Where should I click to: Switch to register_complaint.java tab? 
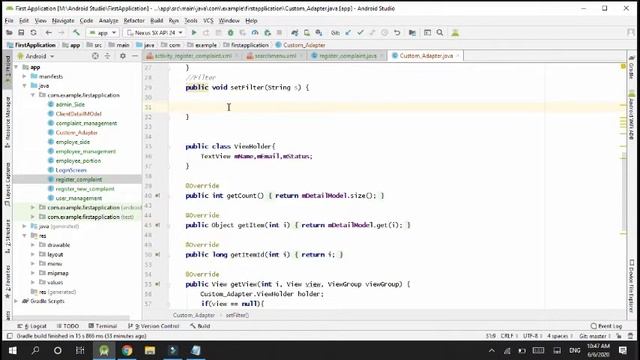pos(347,56)
